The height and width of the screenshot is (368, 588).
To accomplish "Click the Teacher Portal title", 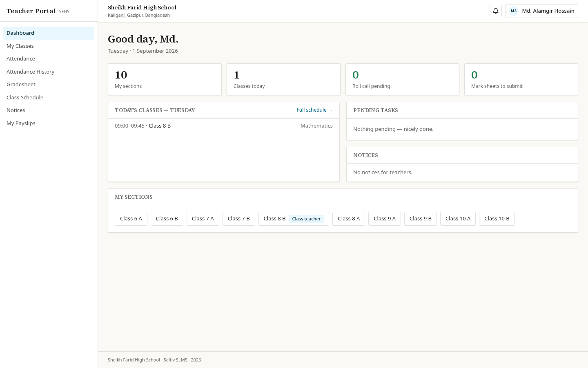I will (31, 11).
